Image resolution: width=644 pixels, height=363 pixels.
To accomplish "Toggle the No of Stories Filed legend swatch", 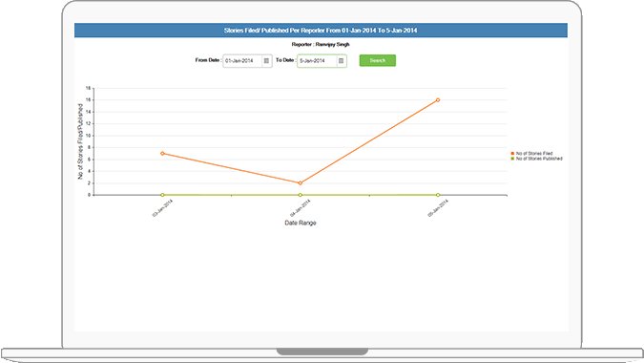I will coord(512,154).
